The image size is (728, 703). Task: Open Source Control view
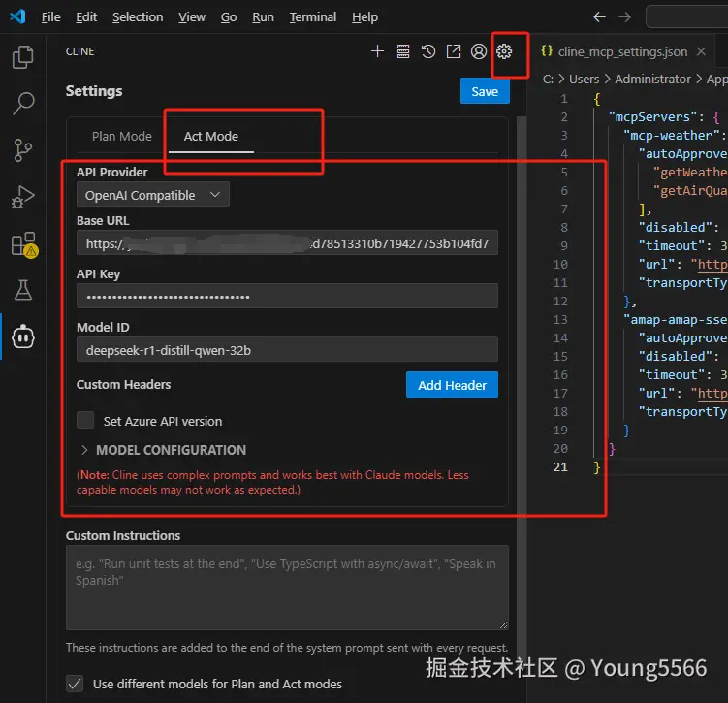pos(22,150)
